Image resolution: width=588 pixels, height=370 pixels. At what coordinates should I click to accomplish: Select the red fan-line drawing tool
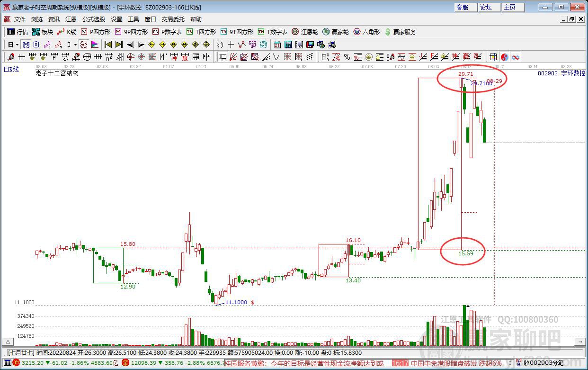233,57
